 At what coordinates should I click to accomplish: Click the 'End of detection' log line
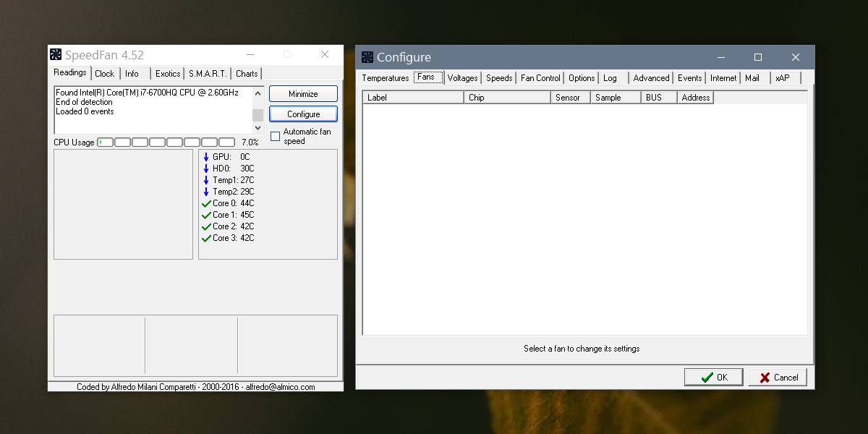(84, 102)
